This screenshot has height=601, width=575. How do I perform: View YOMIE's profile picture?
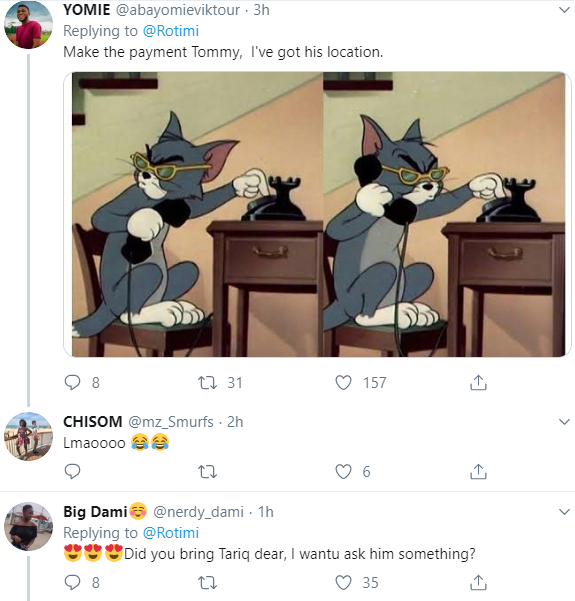click(x=28, y=24)
